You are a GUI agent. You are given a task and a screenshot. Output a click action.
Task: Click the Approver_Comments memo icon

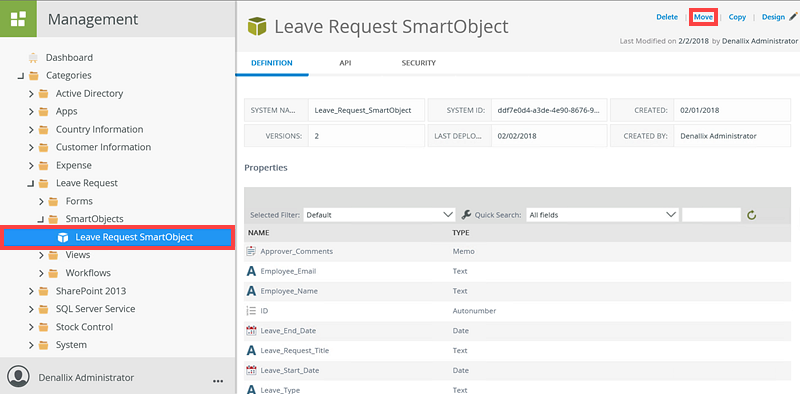tap(251, 251)
